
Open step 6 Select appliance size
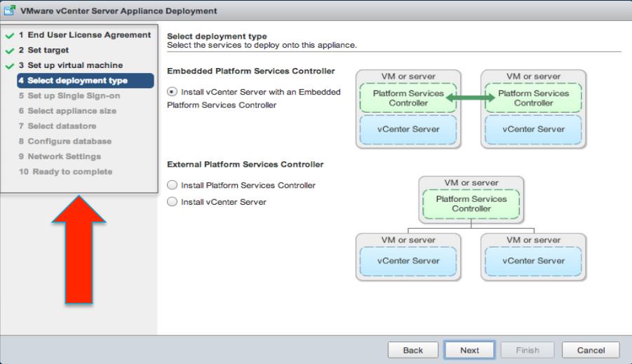(x=67, y=111)
